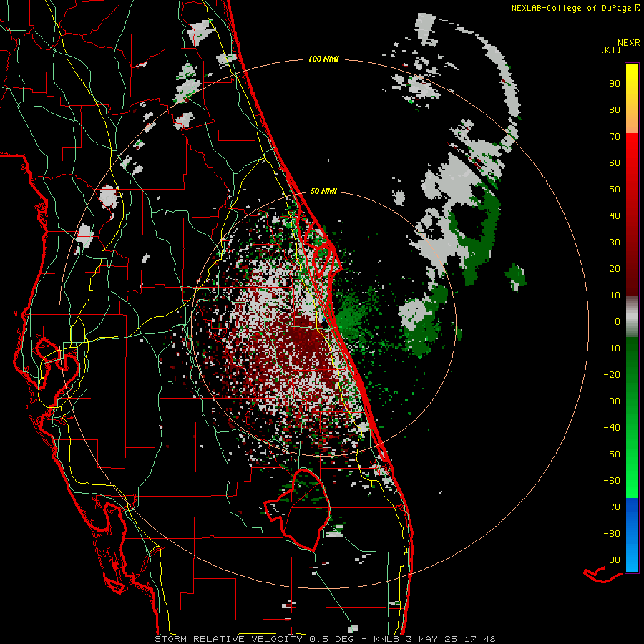Click the -60 scale value
Image resolution: width=644 pixels, height=644 pixels.
[612, 481]
